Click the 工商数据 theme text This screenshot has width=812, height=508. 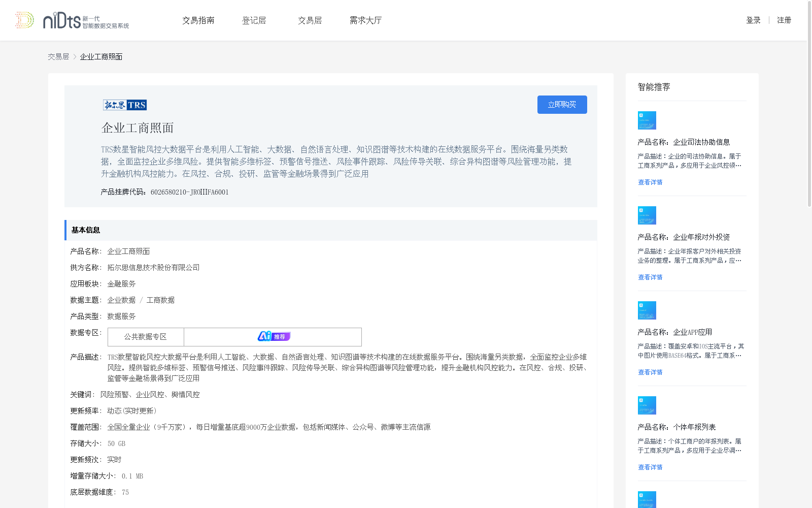[160, 300]
